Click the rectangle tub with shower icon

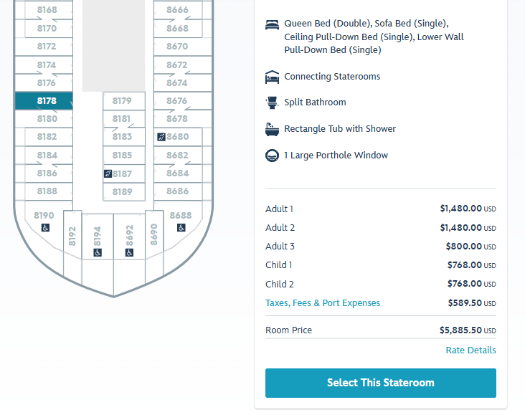272,129
